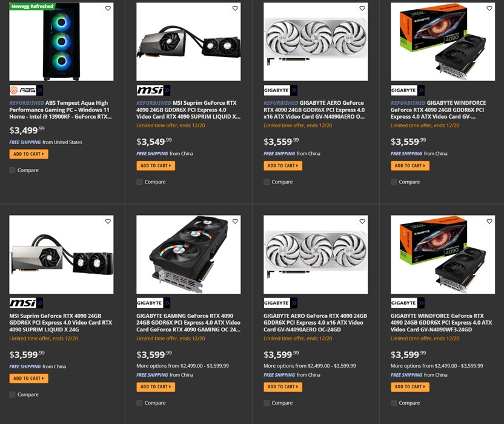Screen dimensions: 504x424
Task: Check Compare for ABS Tempest Aqua PC
Action: pos(12,170)
